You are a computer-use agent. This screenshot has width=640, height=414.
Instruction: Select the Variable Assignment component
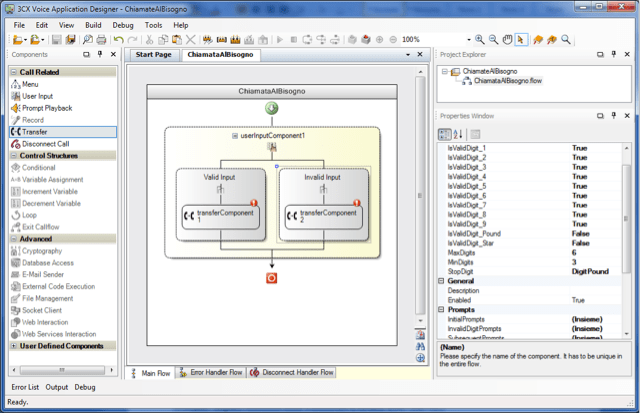47,179
